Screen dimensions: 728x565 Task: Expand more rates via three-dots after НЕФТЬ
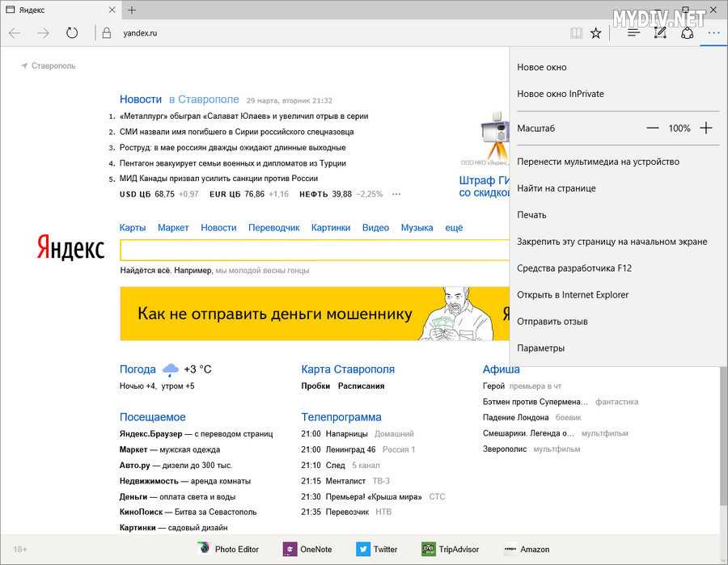(x=396, y=194)
